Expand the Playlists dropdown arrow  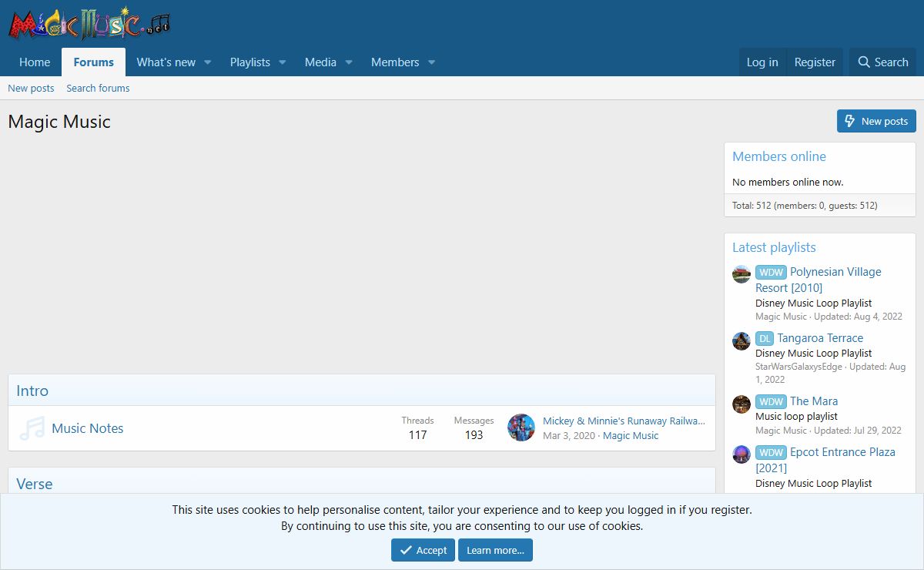click(x=283, y=62)
